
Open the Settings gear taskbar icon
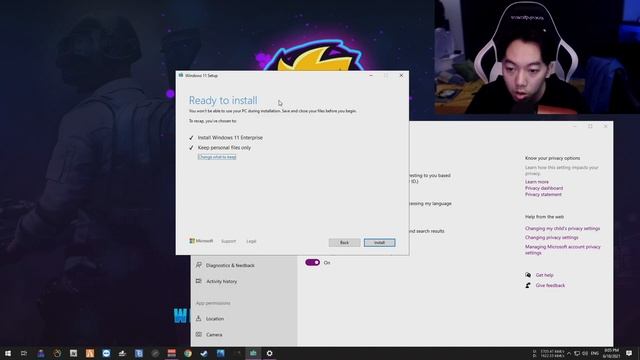pos(269,353)
